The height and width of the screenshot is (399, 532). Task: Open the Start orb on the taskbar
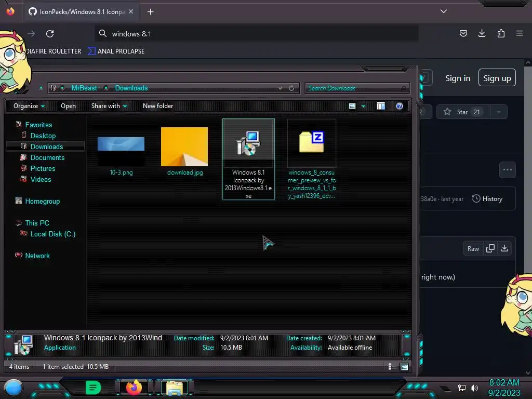(x=14, y=388)
